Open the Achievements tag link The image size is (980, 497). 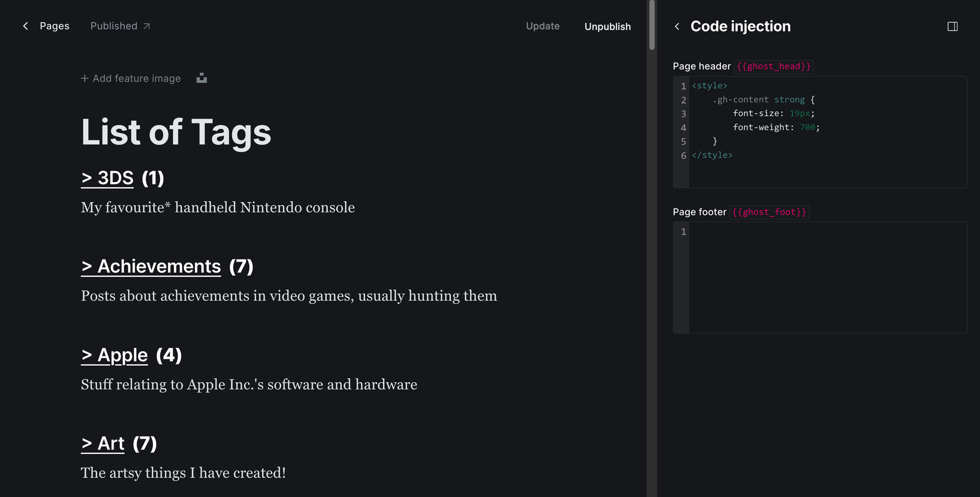point(150,266)
